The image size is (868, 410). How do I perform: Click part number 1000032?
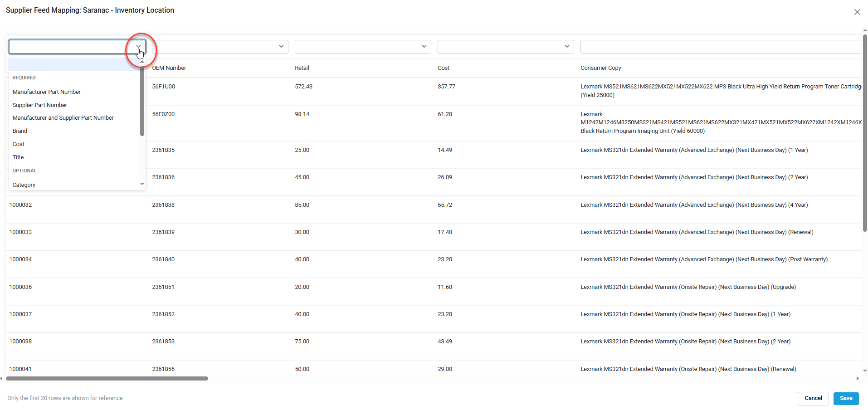point(20,205)
